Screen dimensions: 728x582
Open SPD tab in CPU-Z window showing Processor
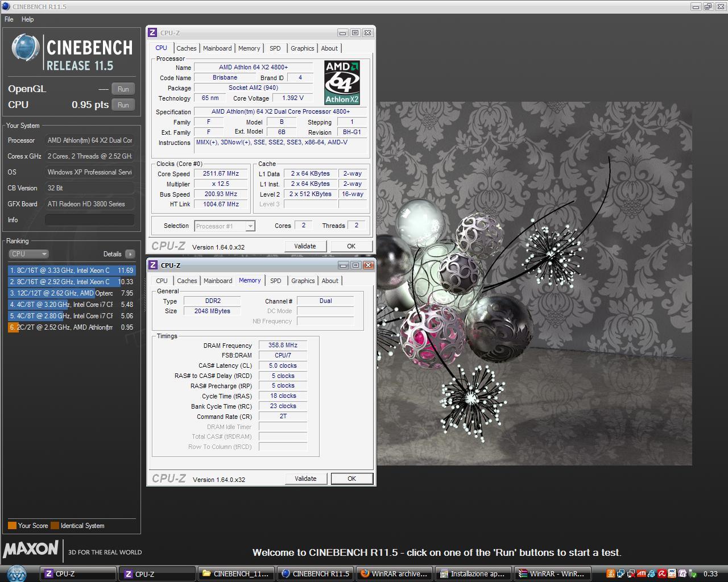[x=275, y=48]
